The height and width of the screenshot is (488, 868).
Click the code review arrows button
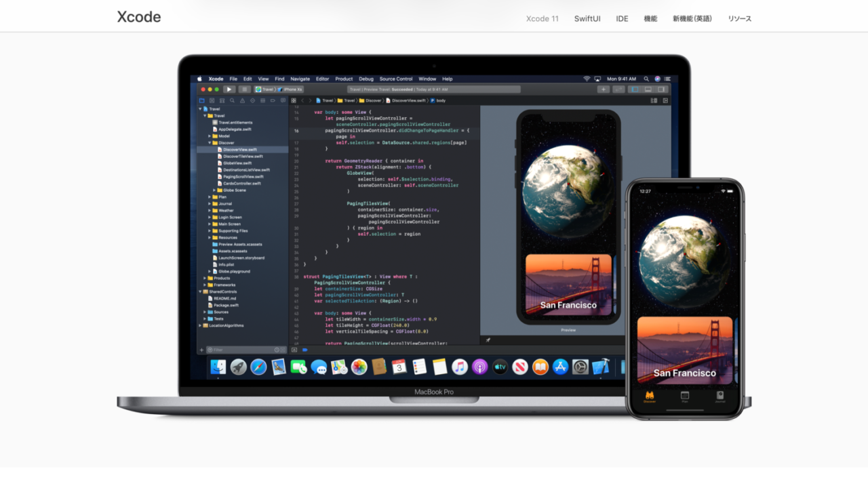618,89
